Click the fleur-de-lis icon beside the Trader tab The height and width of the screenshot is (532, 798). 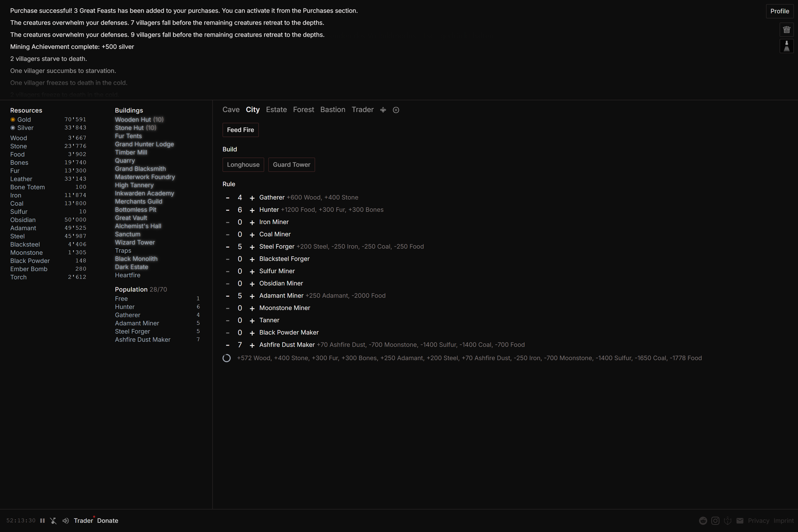tap(383, 109)
